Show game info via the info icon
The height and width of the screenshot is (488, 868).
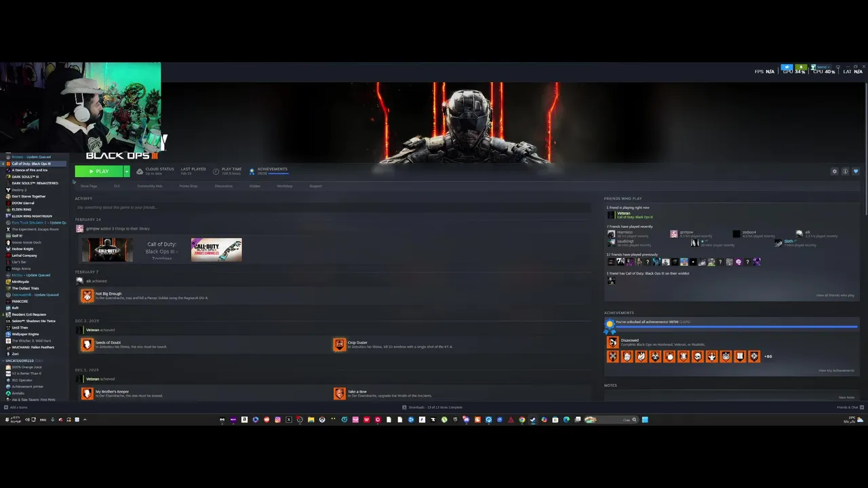click(845, 171)
